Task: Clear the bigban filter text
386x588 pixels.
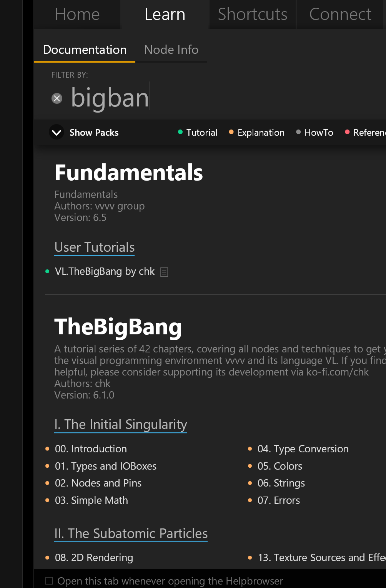Action: coord(57,98)
